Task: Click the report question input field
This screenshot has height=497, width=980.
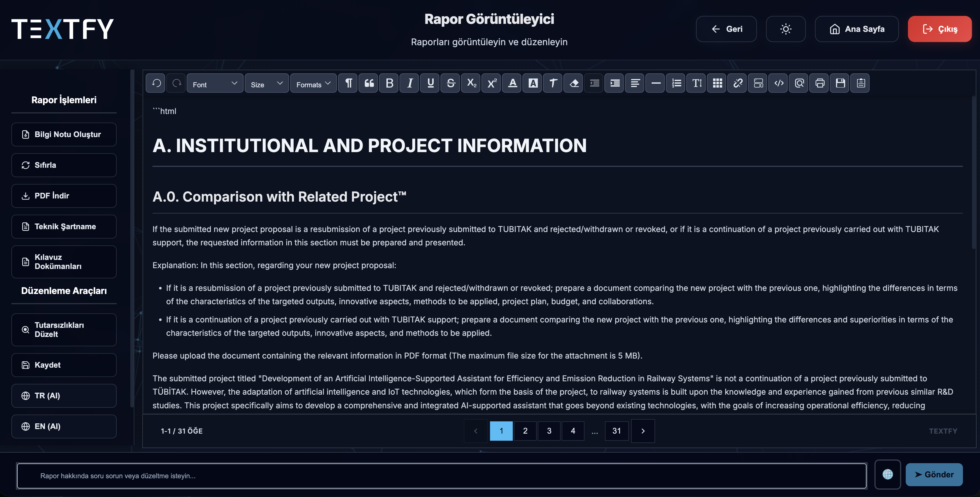Action: pos(441,475)
